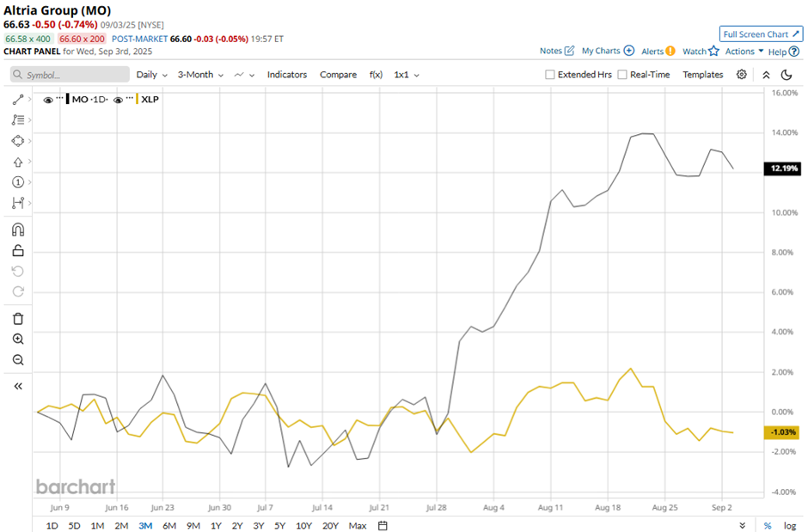808x532 pixels.
Task: Switch to dark mode moon icon
Action: point(787,75)
